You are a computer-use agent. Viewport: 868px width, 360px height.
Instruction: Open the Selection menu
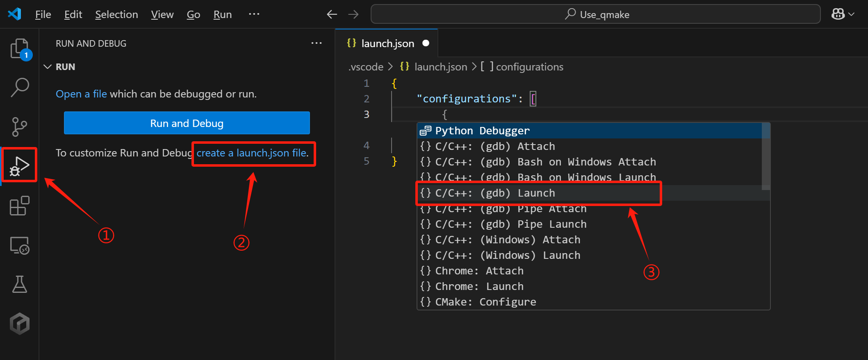pyautogui.click(x=116, y=14)
